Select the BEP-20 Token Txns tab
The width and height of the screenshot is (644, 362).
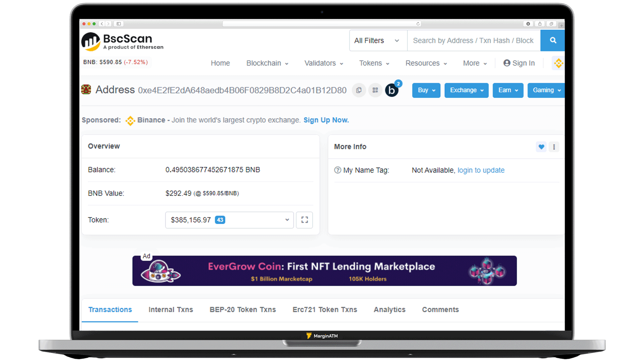[x=243, y=309]
